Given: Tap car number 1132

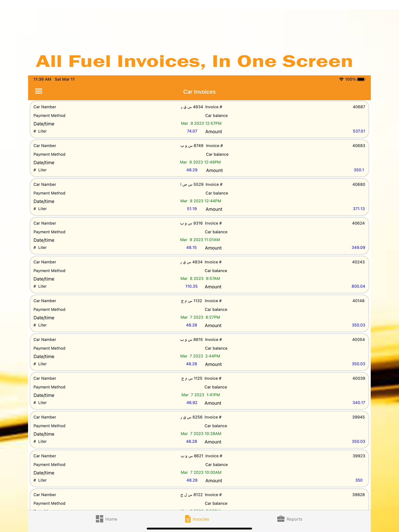Looking at the screenshot, I should coord(192,301).
